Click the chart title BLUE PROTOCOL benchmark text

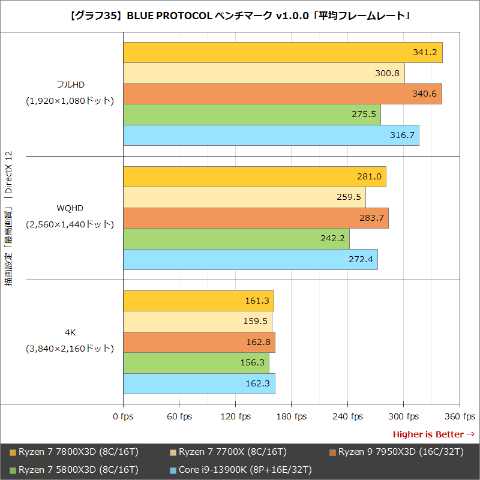240,16
